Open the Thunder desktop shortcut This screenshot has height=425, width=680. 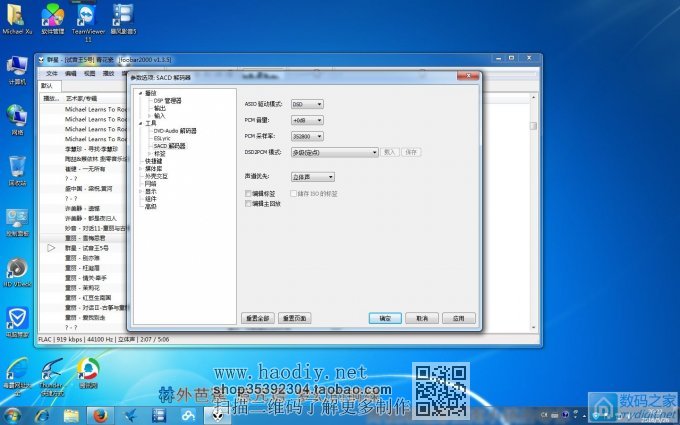coord(52,371)
